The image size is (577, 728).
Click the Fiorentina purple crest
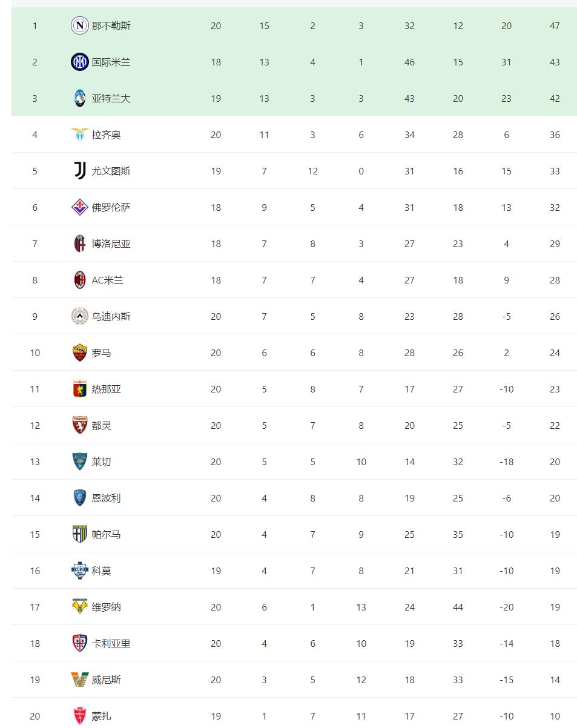(x=80, y=207)
